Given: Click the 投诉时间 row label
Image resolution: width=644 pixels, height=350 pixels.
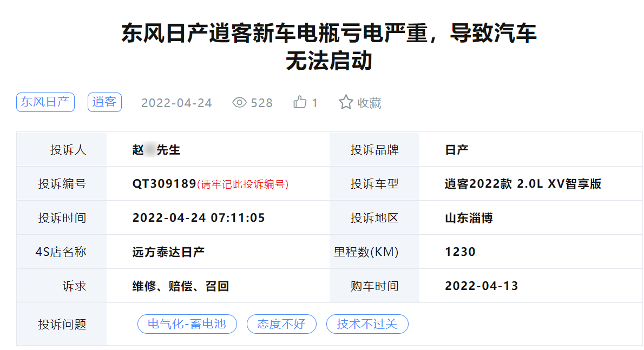Looking at the screenshot, I should click(x=62, y=218).
